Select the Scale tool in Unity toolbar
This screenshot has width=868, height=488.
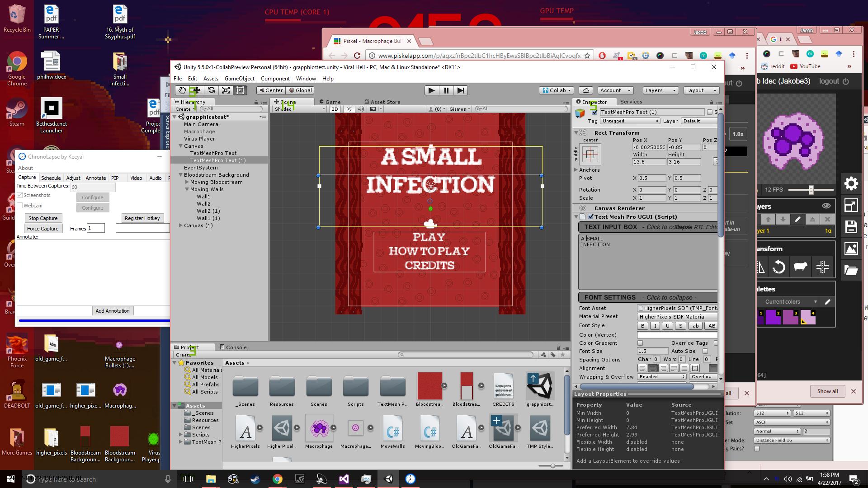coord(226,90)
